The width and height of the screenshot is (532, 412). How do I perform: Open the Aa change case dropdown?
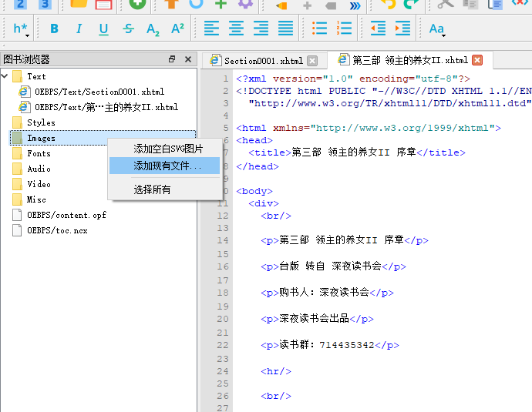437,29
